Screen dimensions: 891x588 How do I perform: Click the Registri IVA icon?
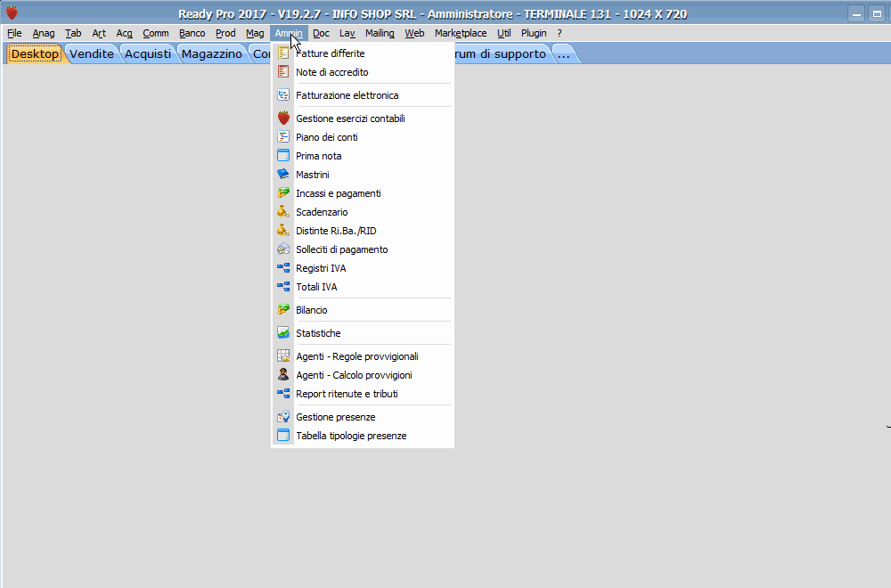(283, 268)
